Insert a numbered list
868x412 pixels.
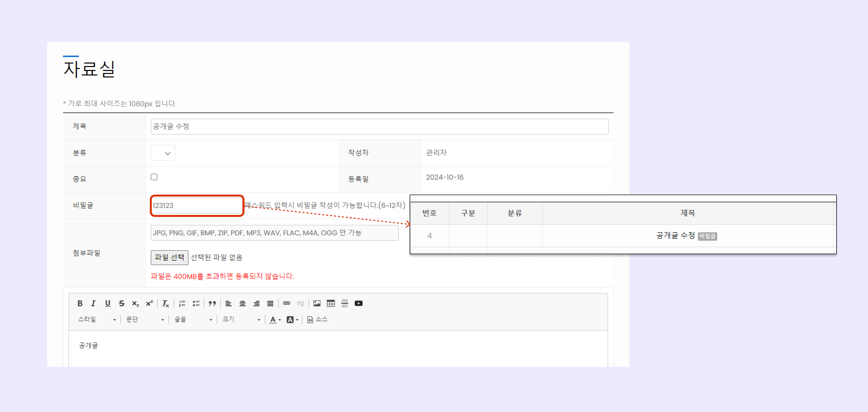coord(182,304)
